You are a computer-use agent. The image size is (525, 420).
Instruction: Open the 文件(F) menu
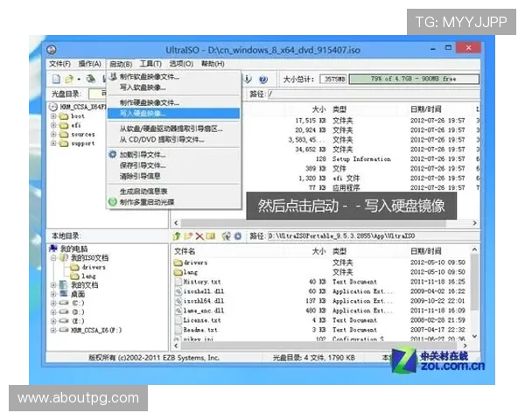59,64
